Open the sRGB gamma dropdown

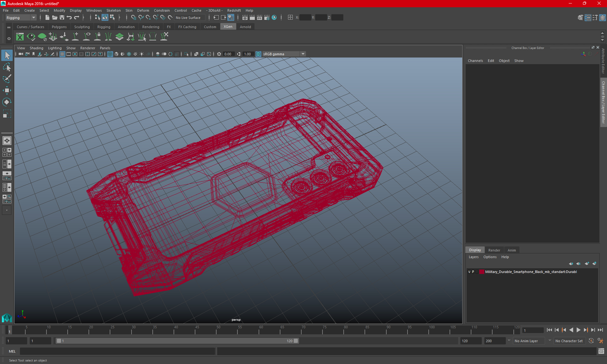click(303, 54)
